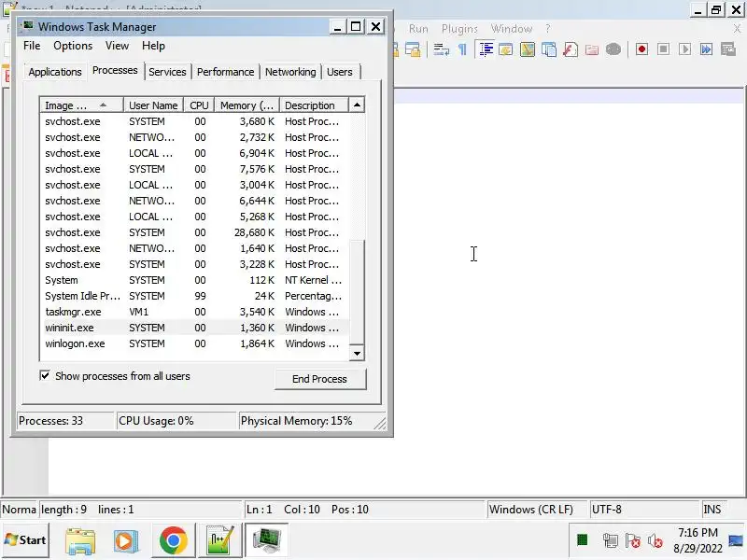
Task: Open the Action Center flag tray icon
Action: pos(633,540)
